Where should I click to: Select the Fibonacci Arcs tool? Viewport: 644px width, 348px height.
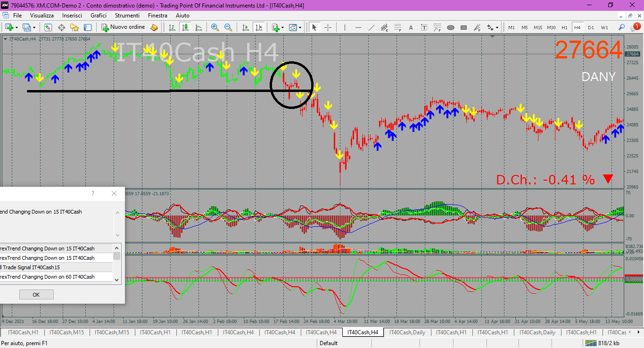(x=438, y=27)
